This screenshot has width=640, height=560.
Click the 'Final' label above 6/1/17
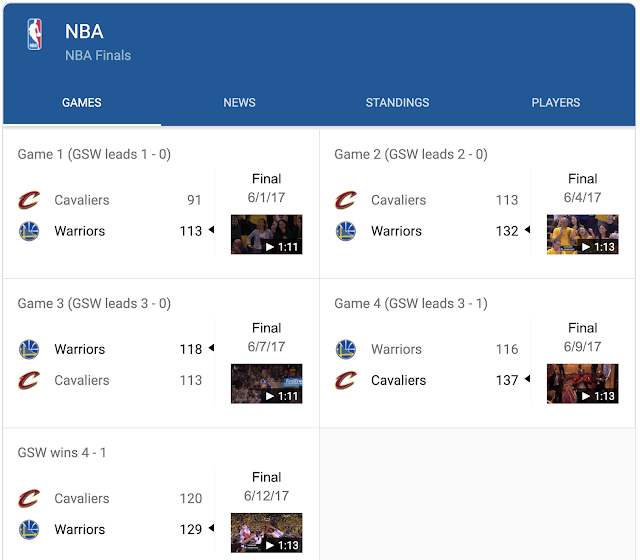click(267, 179)
